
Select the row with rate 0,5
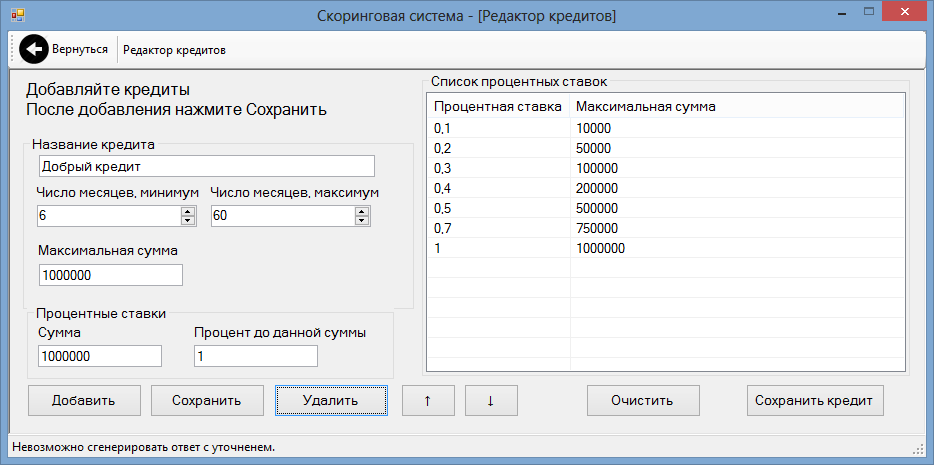click(665, 208)
